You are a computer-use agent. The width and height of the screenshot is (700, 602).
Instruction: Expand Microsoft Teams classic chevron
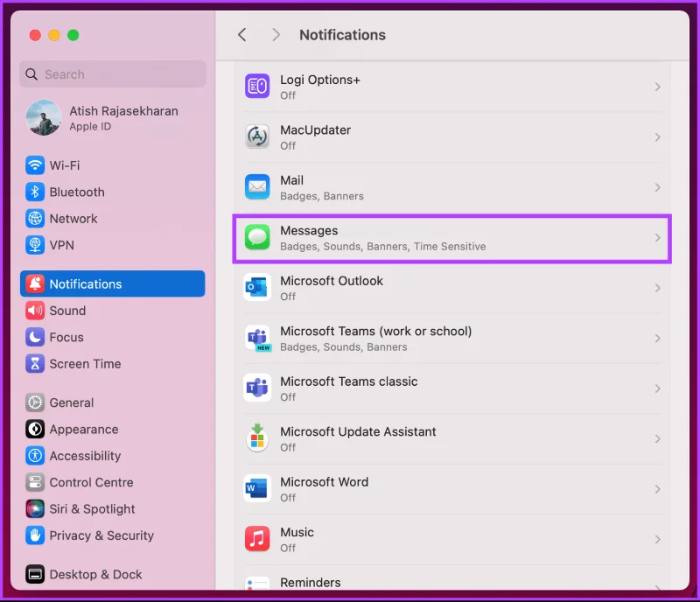click(658, 388)
